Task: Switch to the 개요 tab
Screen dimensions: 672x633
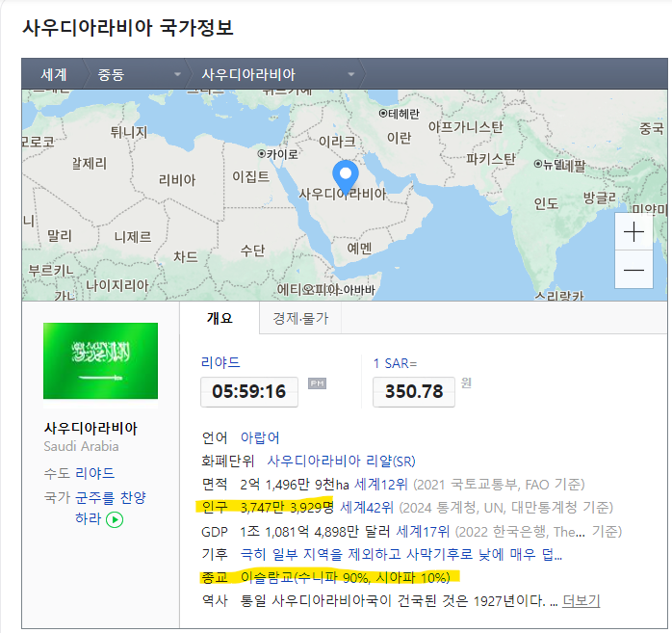Action: (x=220, y=318)
